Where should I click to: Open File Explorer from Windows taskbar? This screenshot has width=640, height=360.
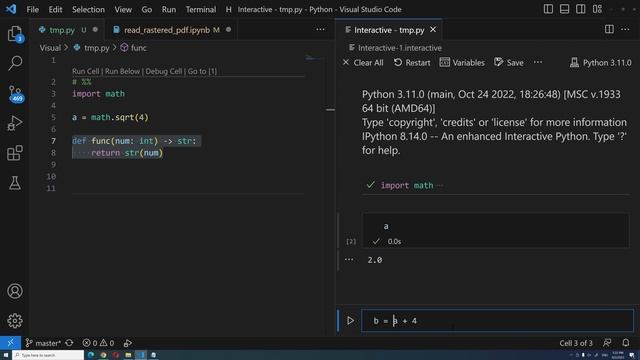point(128,355)
